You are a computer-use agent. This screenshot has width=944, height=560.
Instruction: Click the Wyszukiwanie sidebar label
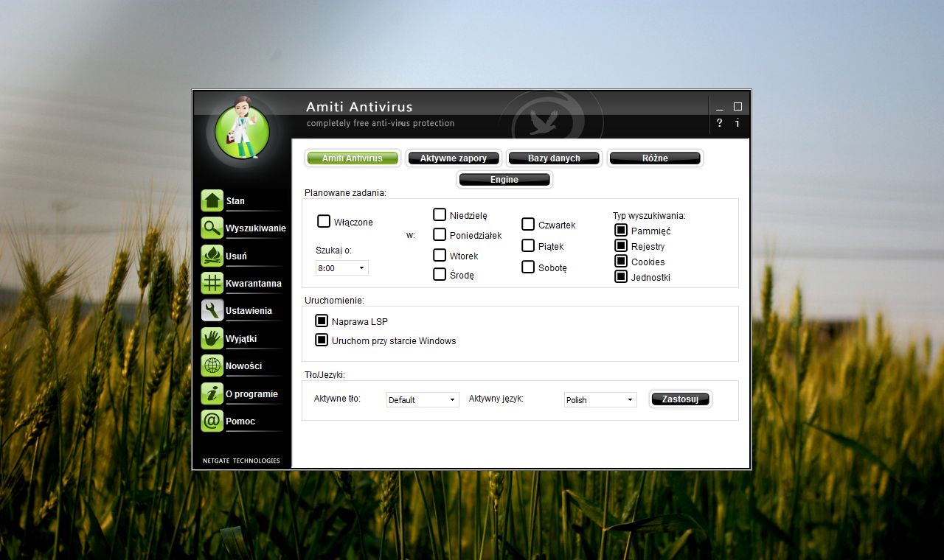[x=256, y=228]
